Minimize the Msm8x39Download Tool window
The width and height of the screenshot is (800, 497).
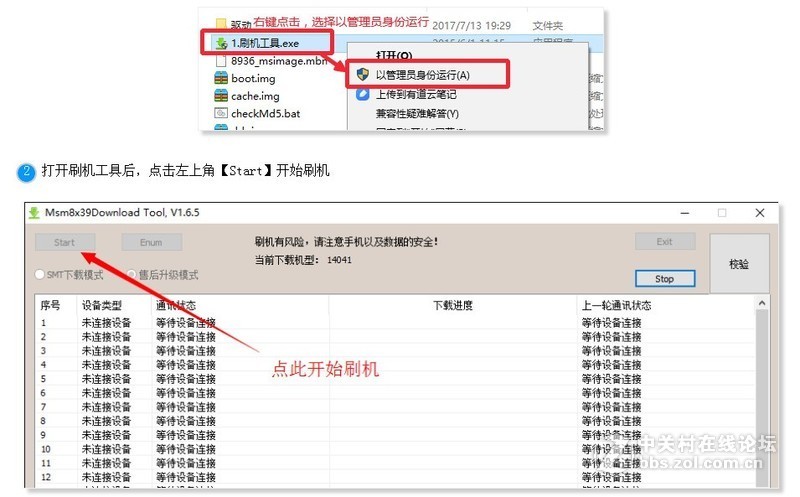(x=685, y=213)
